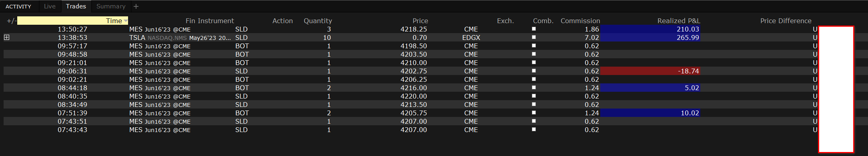868x156 pixels.
Task: Click the +/- expand all column header
Action: click(12, 21)
